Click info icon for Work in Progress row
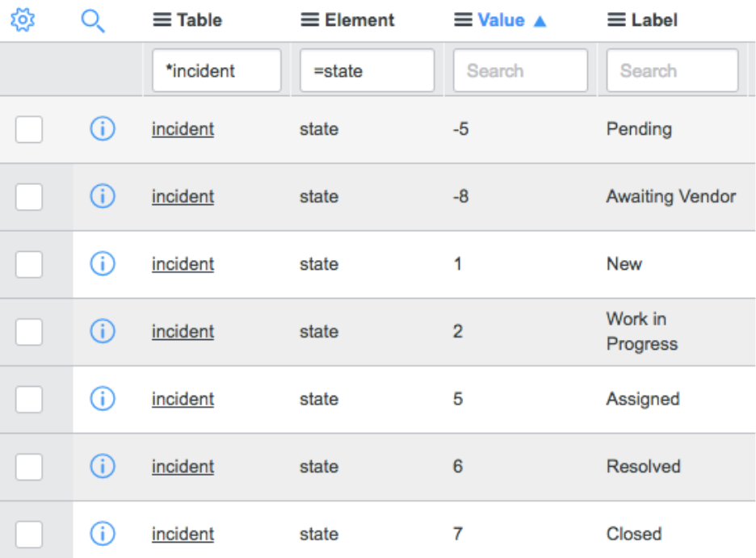 [103, 331]
